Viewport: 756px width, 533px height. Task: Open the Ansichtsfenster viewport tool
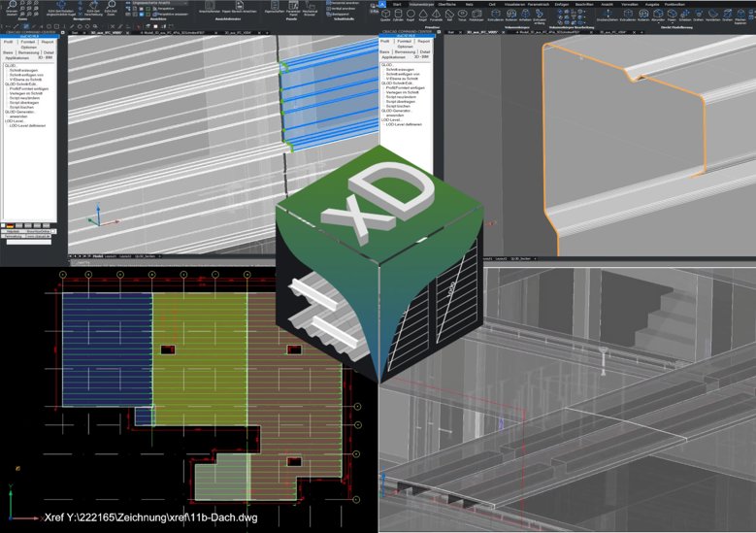(x=210, y=7)
